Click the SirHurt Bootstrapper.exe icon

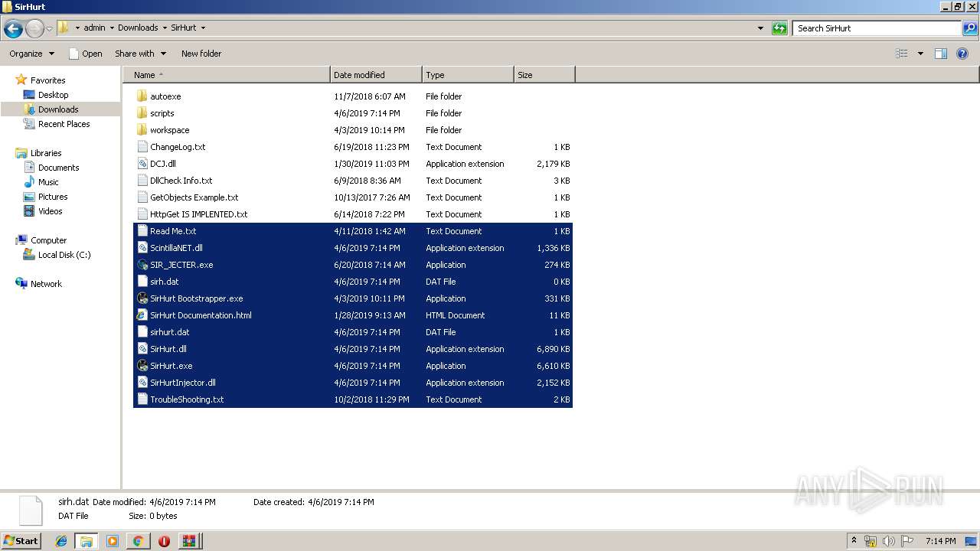[x=142, y=298]
